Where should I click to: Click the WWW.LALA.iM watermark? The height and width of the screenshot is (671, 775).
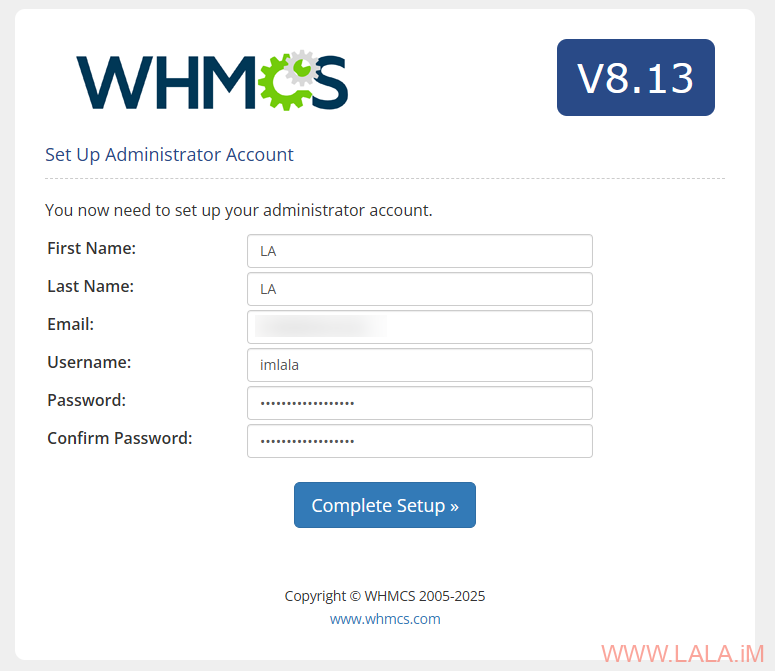[683, 654]
